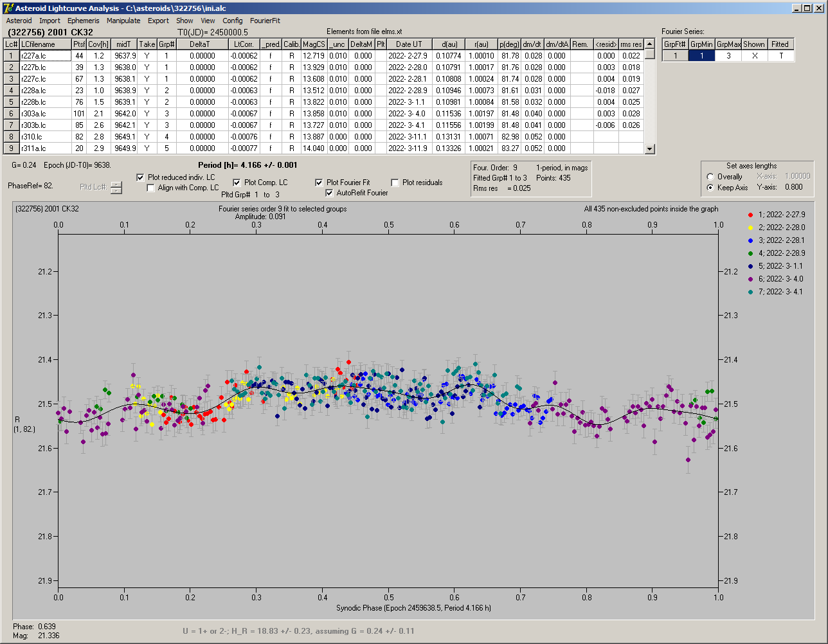Click green legend marker for 2022-2-28.9
This screenshot has width=828, height=644.
pos(751,253)
